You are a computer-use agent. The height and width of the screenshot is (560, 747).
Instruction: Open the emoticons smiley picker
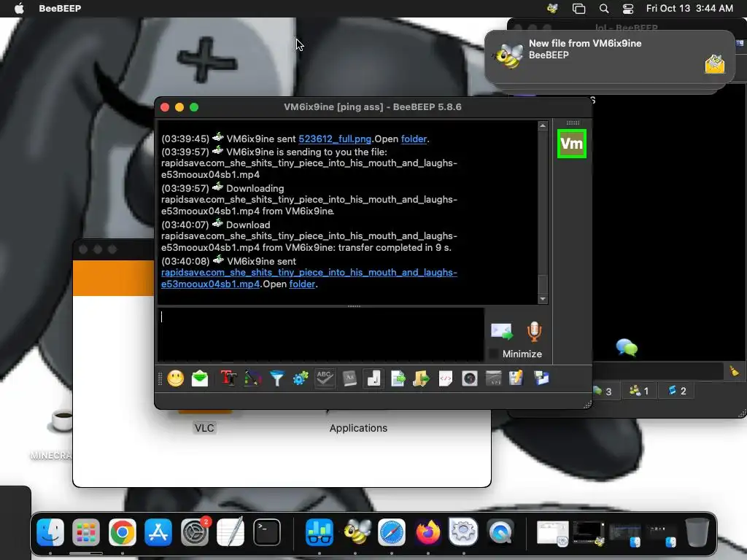click(x=175, y=378)
